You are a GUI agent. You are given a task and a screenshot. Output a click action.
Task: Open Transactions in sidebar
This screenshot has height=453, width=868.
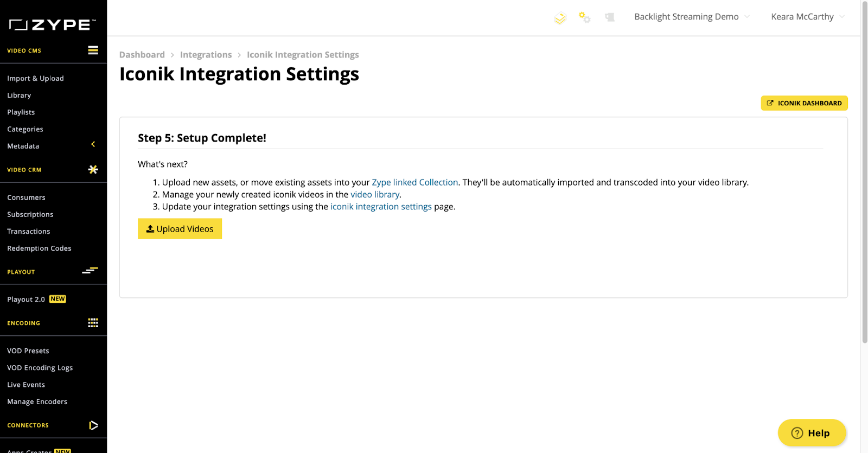pos(28,231)
